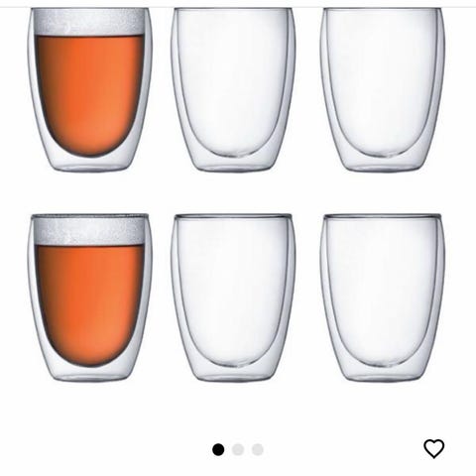This screenshot has width=476, height=476.
Task: Click the base of the bottom-right glass
Action: pyautogui.click(x=383, y=374)
